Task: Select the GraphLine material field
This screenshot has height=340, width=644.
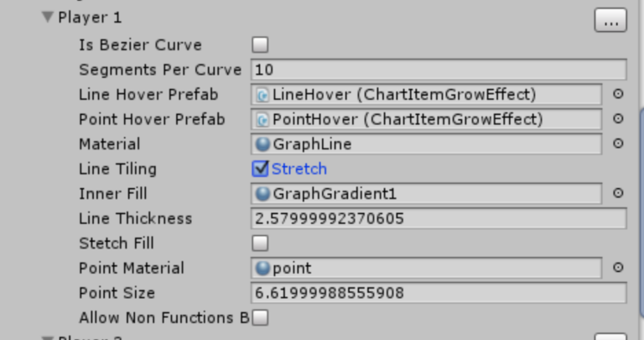Action: pyautogui.click(x=426, y=144)
